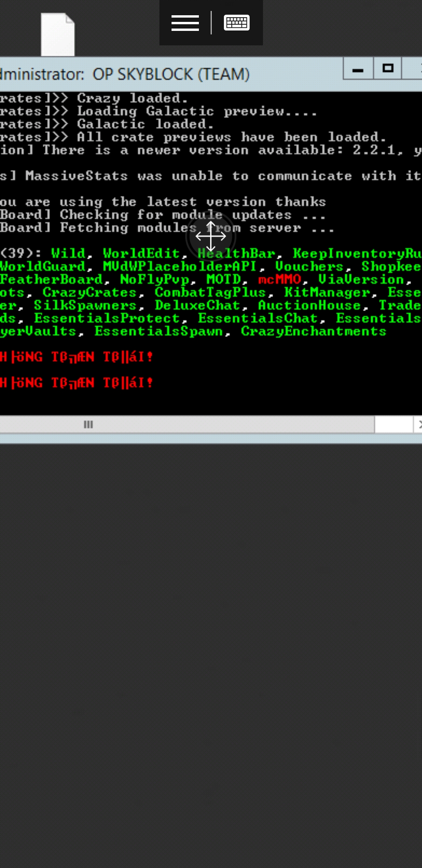
Task: Click empty scrollbar track right of thumb
Action: click(x=394, y=424)
